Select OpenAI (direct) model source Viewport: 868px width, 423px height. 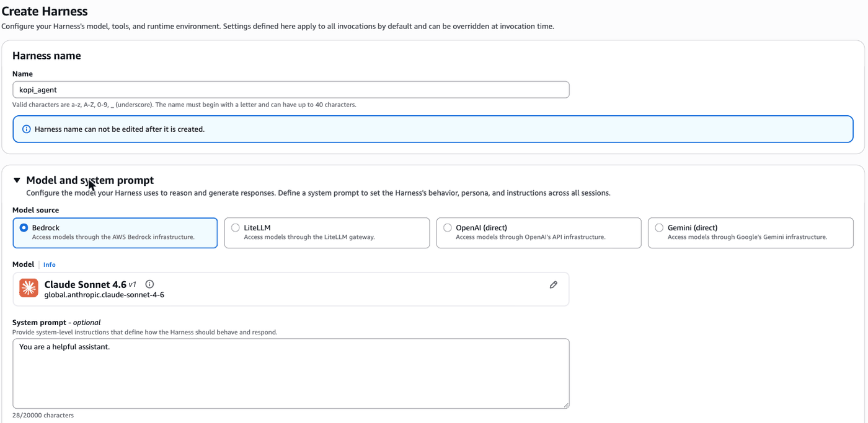click(539, 233)
